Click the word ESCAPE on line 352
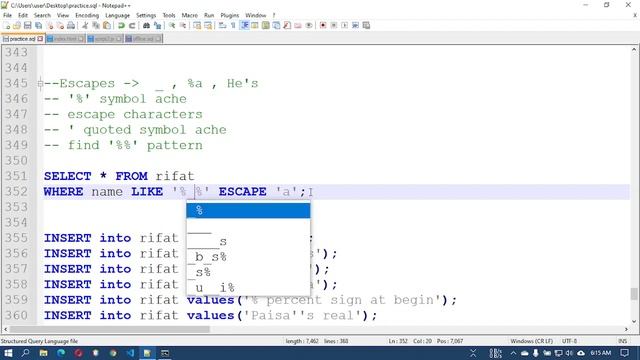This screenshot has height=360, width=640. [x=242, y=192]
